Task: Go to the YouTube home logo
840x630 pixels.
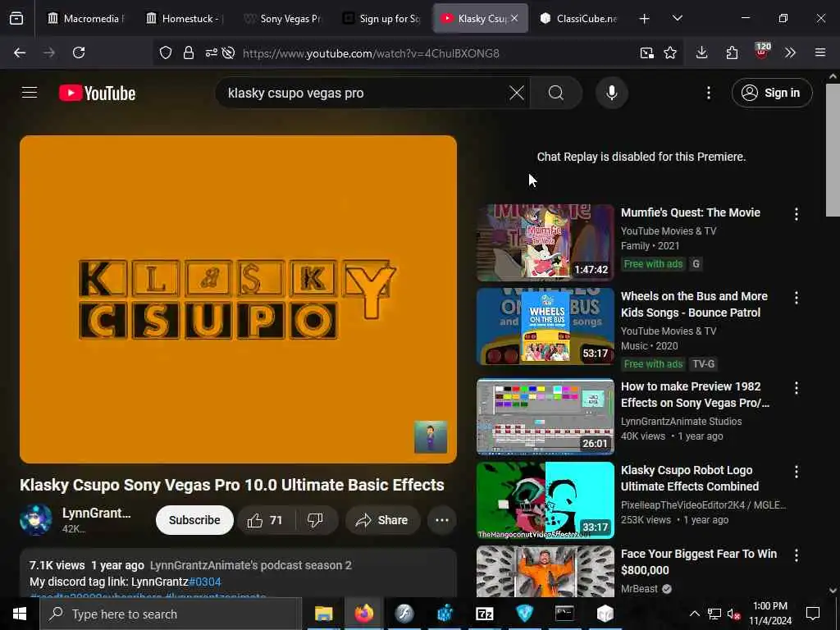Action: (97, 94)
